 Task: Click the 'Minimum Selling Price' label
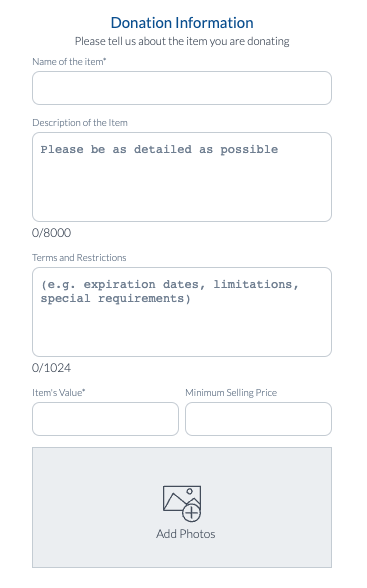pos(231,393)
